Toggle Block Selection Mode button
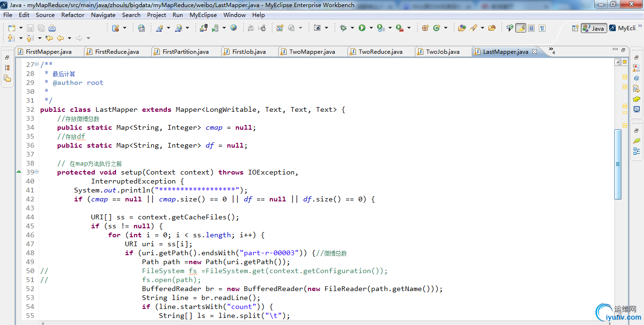Screen dimensions: 644x325 coord(531,28)
